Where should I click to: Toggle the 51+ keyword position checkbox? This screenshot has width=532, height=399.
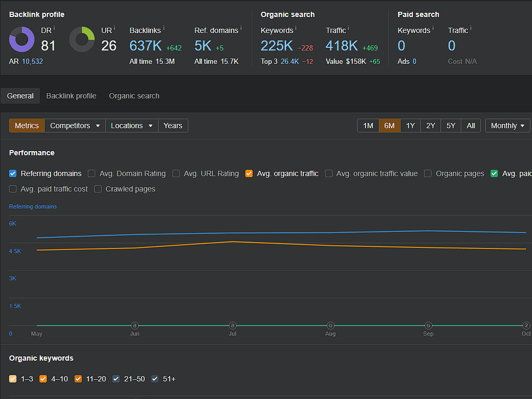click(x=155, y=379)
